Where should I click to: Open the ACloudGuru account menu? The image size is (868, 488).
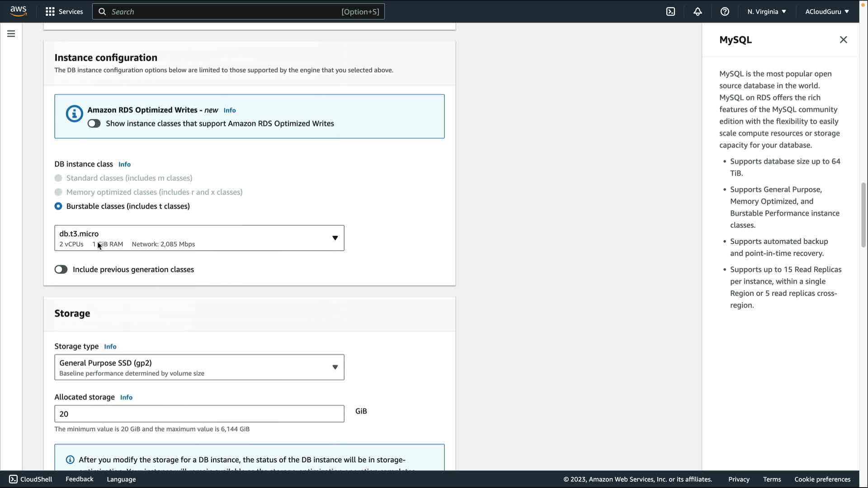(826, 12)
